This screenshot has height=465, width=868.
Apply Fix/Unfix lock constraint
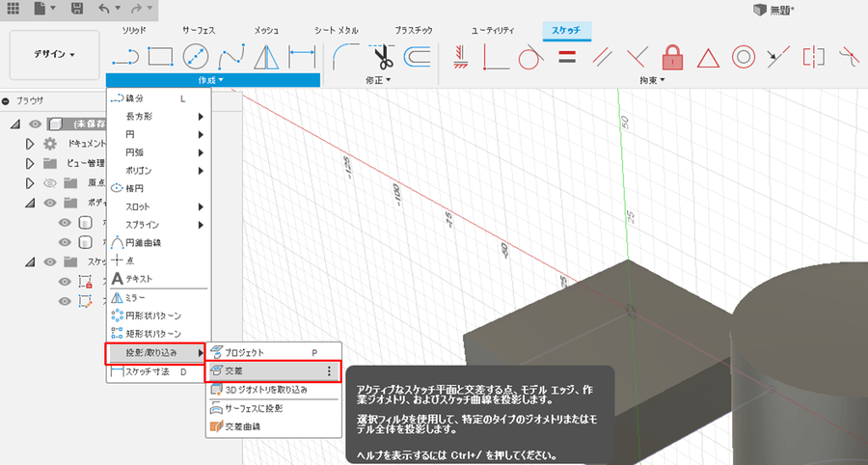(672, 57)
